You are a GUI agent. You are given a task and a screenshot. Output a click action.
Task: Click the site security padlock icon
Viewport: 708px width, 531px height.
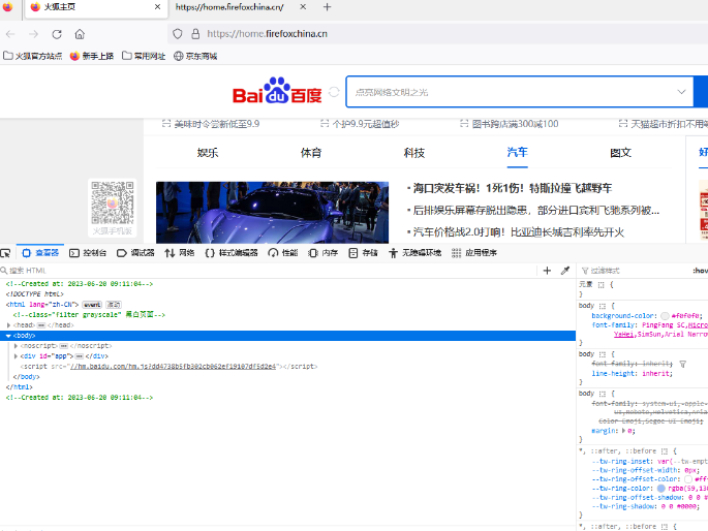click(x=196, y=34)
